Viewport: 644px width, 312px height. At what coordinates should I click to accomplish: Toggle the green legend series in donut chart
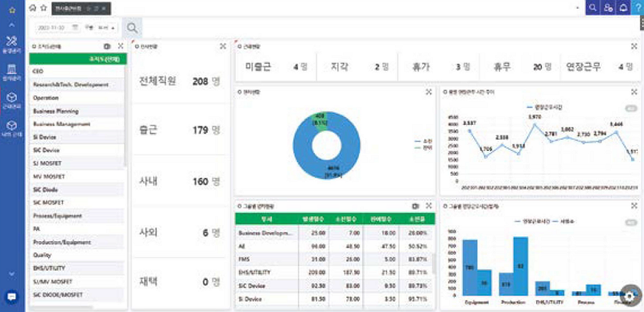point(424,148)
